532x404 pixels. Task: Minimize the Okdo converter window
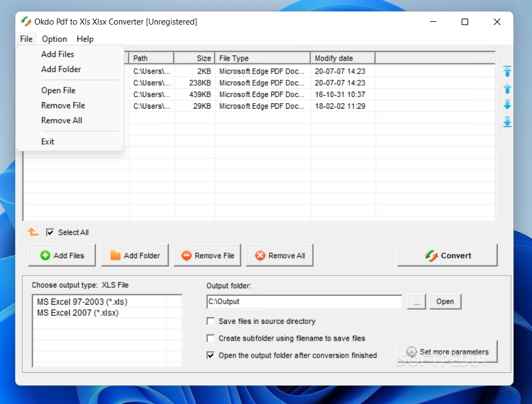433,22
